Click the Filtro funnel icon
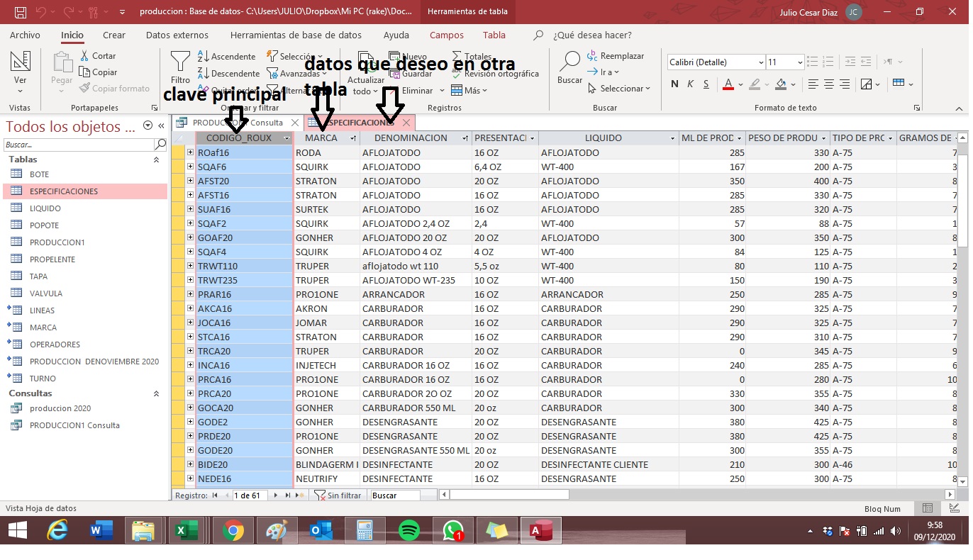Screen dimensions: 973x560 [x=180, y=62]
